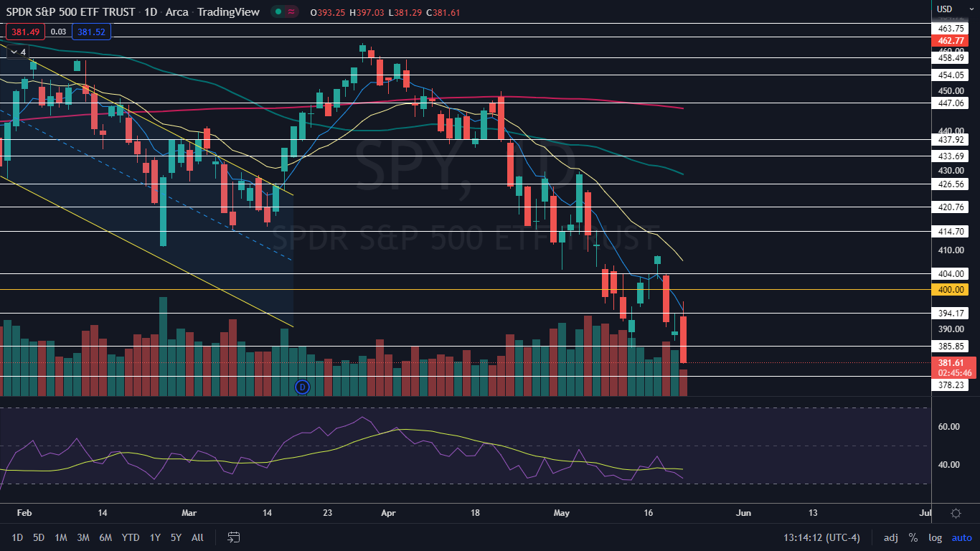
Task: Click the red 462.77 price label
Action: [951, 41]
